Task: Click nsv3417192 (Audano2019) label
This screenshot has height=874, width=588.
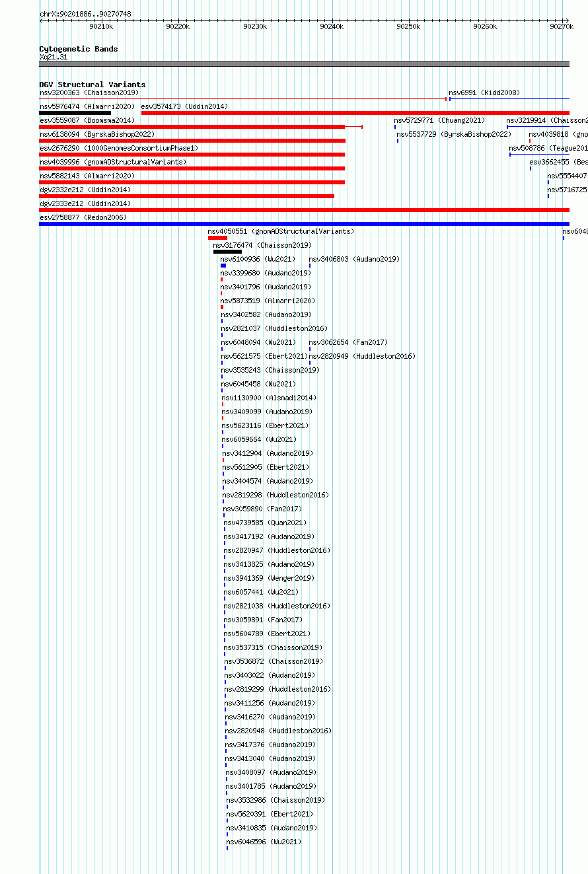Action: tap(269, 536)
